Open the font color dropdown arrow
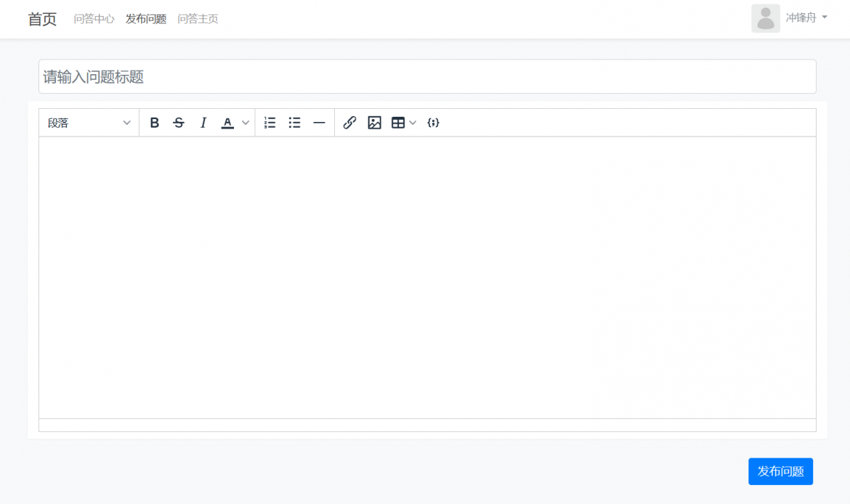Image resolution: width=850 pixels, height=504 pixels. coord(246,123)
